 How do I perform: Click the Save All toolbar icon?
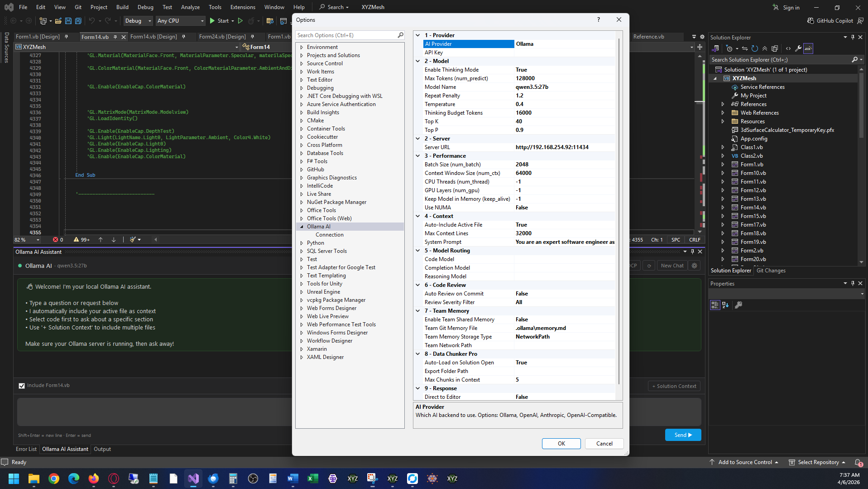[78, 21]
